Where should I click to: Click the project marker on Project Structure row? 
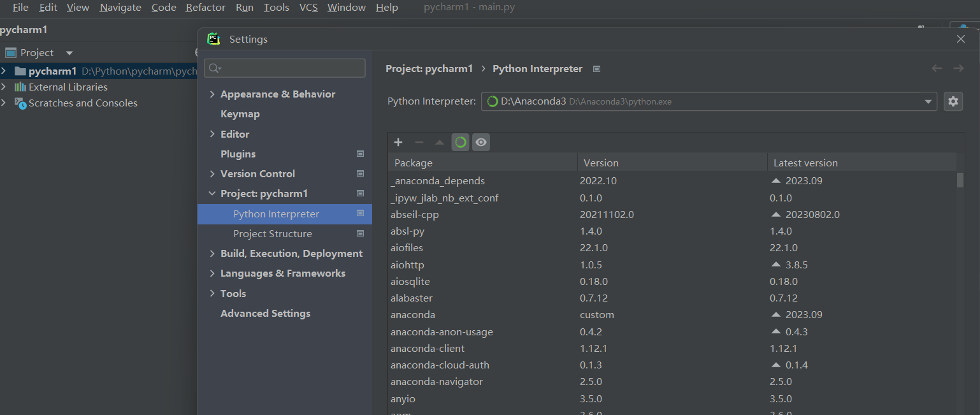(360, 233)
